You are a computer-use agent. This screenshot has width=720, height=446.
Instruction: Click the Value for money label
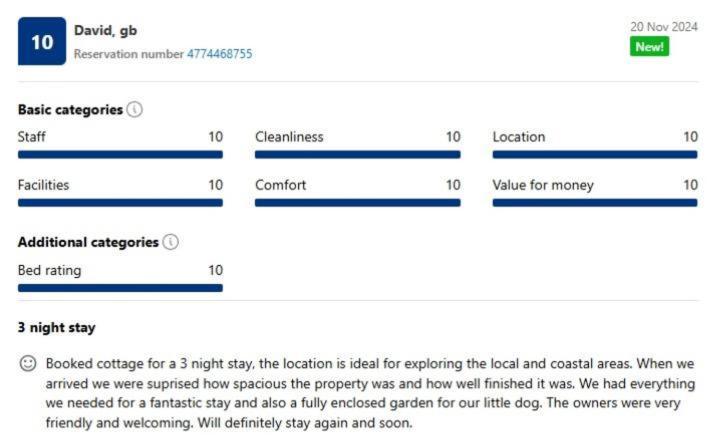tap(543, 185)
